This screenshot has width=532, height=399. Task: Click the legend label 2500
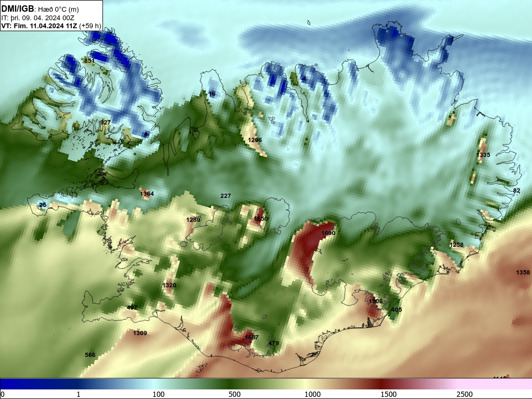coord(464,394)
